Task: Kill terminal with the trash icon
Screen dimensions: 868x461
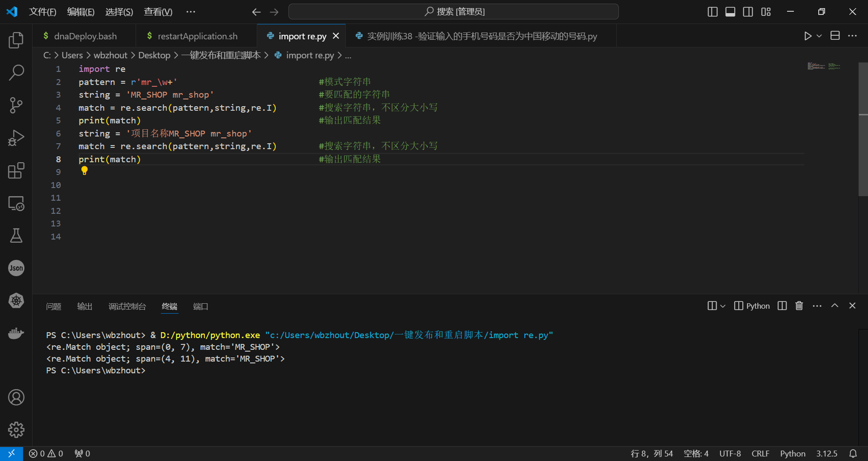Action: click(x=799, y=306)
